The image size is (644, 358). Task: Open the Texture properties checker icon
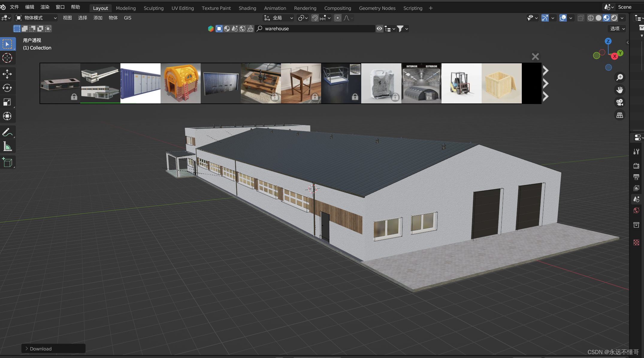(x=636, y=242)
